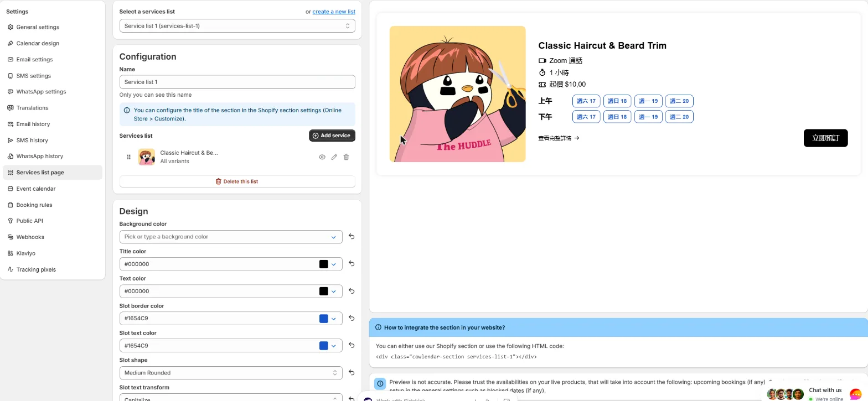Viewport: 868px width, 401px height.
Task: Expand the Slot shape Medium Rounded dropdown
Action: pos(231,373)
